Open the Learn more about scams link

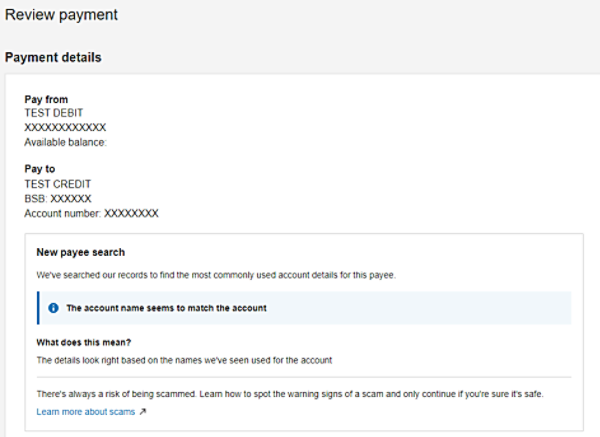click(86, 411)
